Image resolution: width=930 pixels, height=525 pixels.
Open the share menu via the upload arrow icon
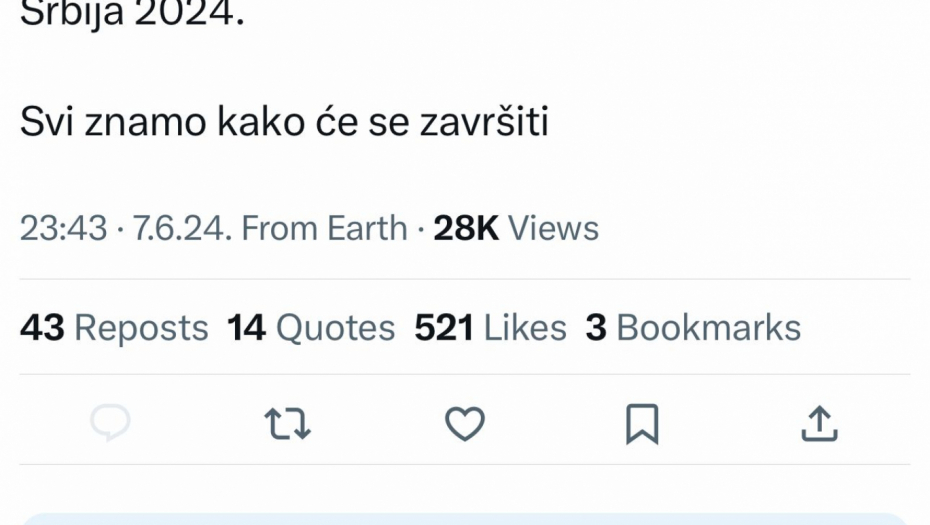point(819,424)
